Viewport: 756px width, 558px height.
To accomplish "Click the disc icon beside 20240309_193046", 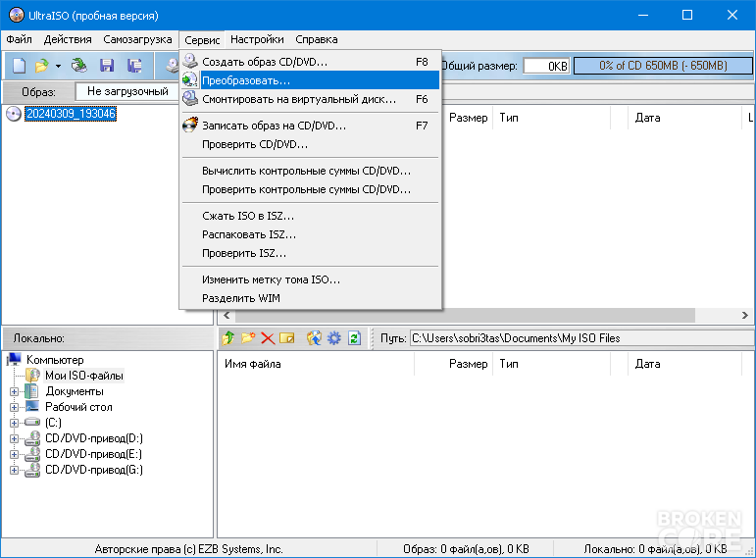I will (14, 114).
